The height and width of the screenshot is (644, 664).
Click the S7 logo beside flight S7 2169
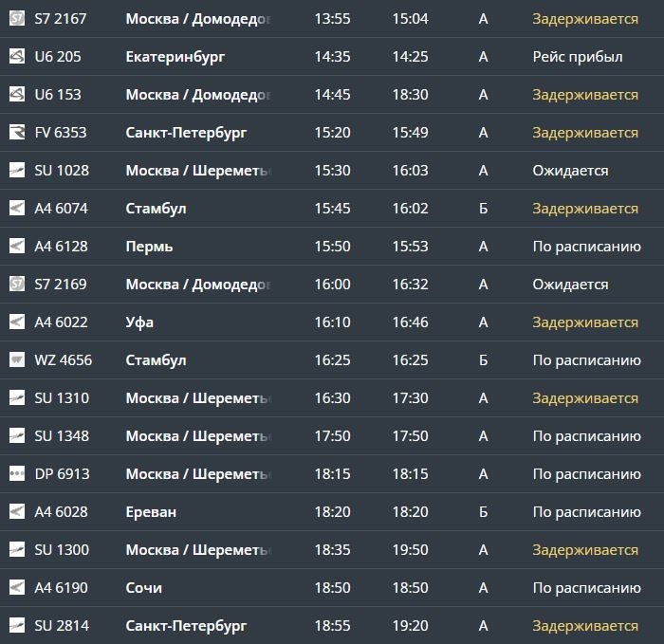click(17, 284)
